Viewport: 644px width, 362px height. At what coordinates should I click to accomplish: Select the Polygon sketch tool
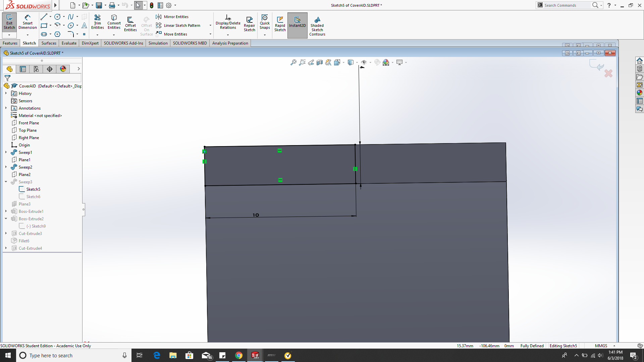pyautogui.click(x=58, y=34)
